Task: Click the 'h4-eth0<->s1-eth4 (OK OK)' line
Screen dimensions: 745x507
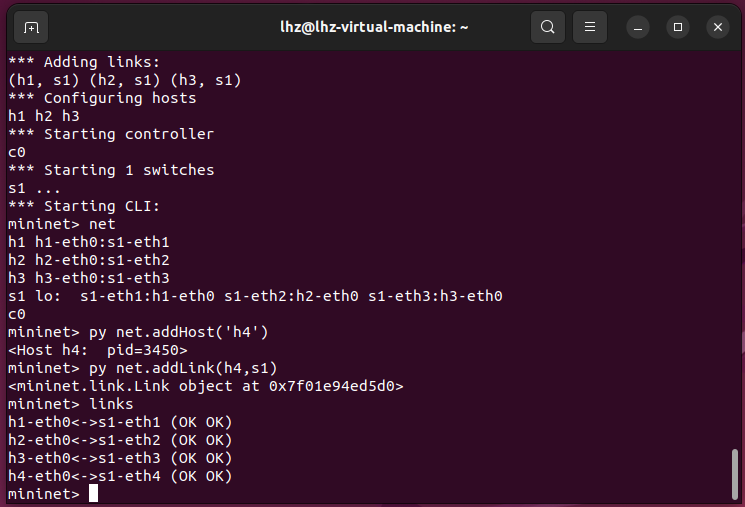Action: click(x=120, y=476)
